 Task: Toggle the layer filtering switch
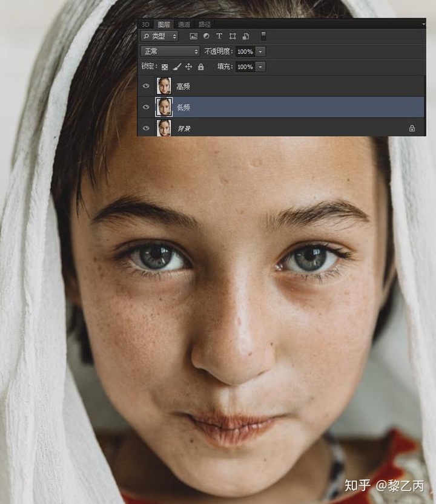click(x=263, y=36)
